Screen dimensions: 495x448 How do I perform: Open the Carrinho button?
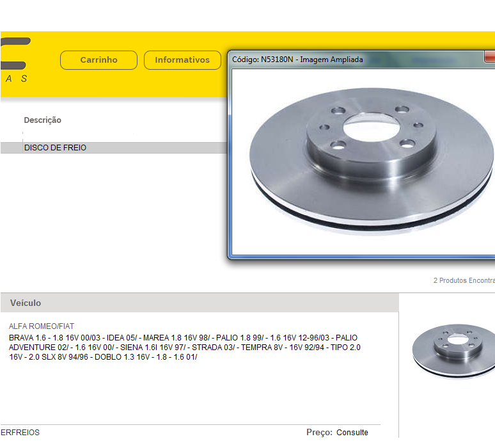pyautogui.click(x=98, y=60)
